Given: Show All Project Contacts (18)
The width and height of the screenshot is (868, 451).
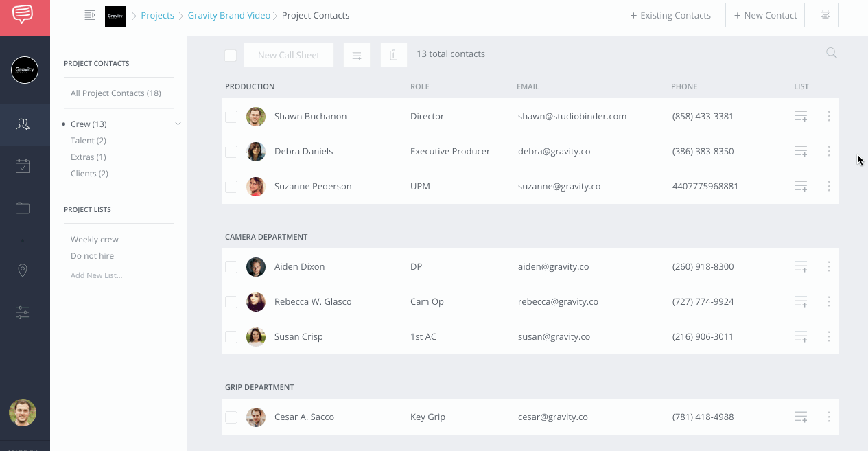Looking at the screenshot, I should tap(116, 93).
